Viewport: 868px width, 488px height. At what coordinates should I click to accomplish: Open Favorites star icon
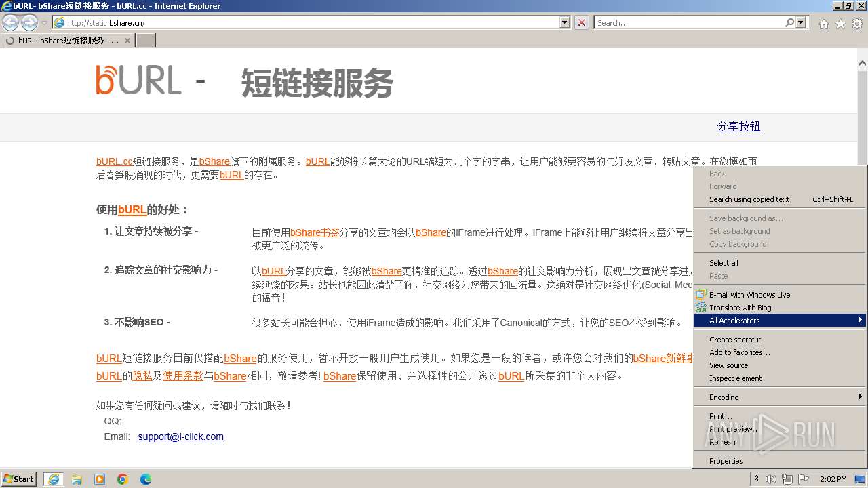coord(840,24)
